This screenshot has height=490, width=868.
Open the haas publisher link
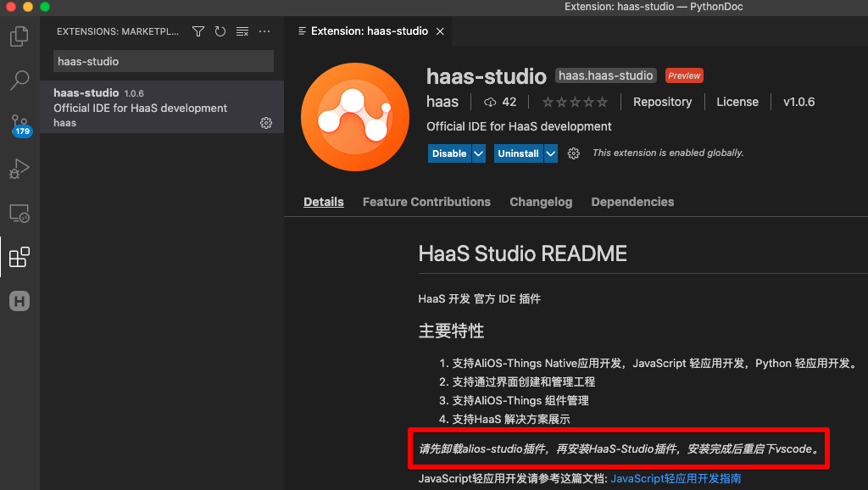[x=442, y=102]
